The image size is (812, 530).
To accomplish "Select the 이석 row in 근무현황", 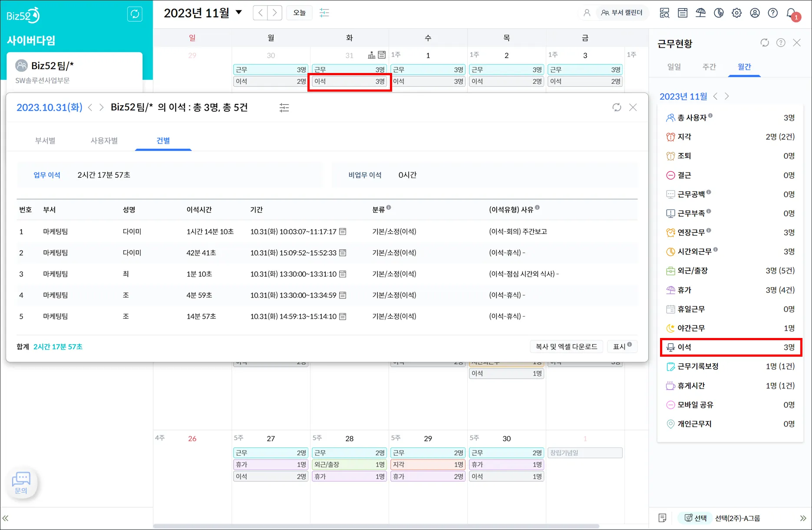I will [730, 347].
